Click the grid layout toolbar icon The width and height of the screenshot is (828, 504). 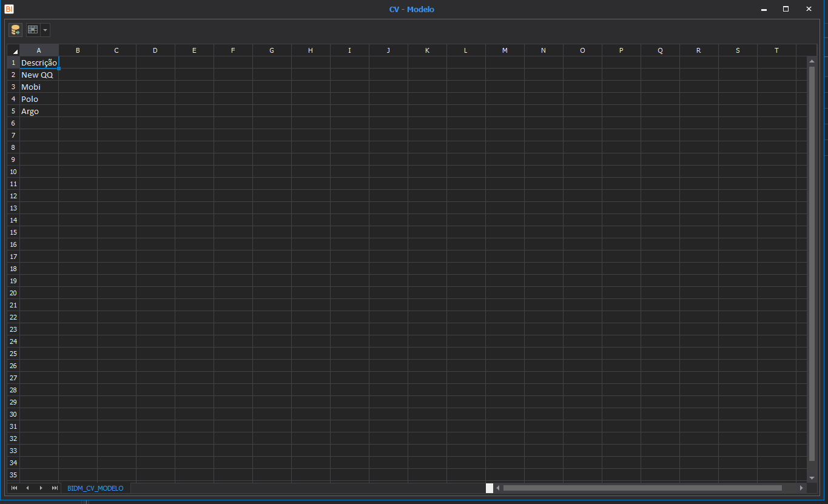[x=33, y=30]
